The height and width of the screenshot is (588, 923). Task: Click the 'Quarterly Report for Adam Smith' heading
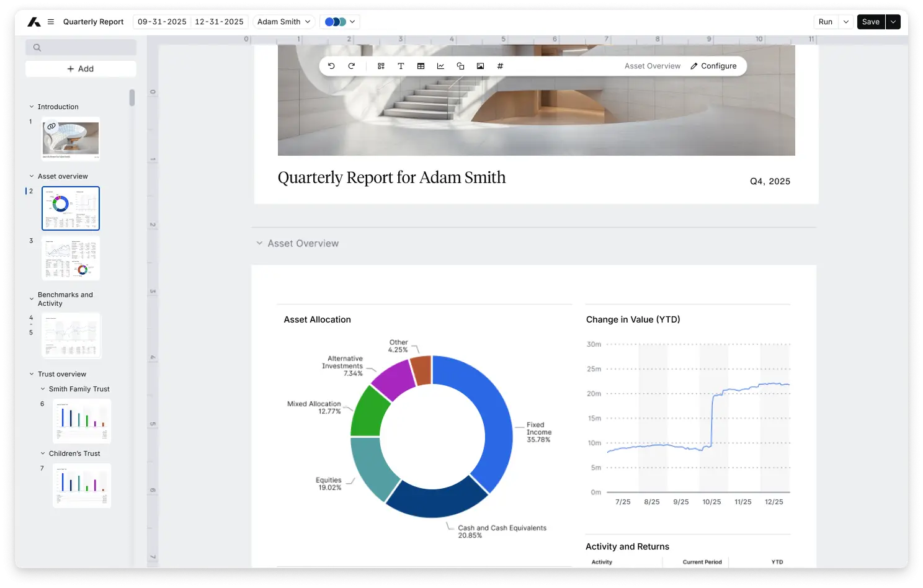click(x=391, y=177)
